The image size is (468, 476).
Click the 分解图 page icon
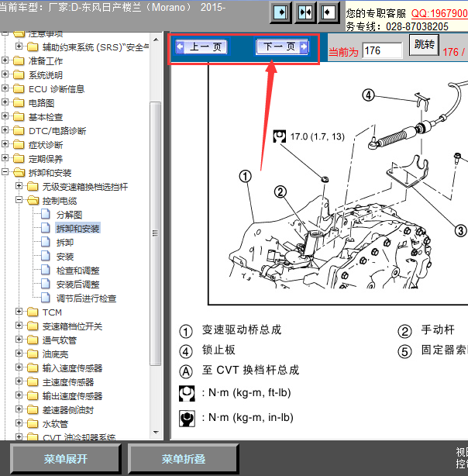[x=46, y=214]
